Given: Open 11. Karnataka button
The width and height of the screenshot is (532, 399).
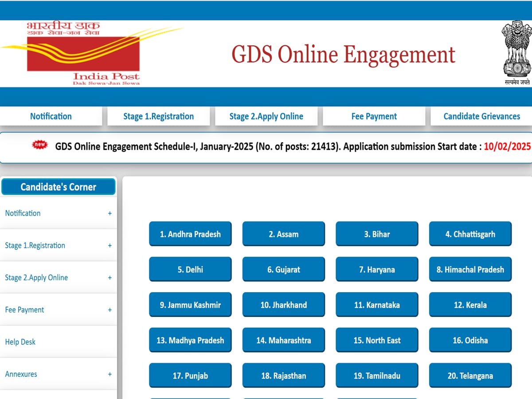Looking at the screenshot, I should [x=377, y=305].
